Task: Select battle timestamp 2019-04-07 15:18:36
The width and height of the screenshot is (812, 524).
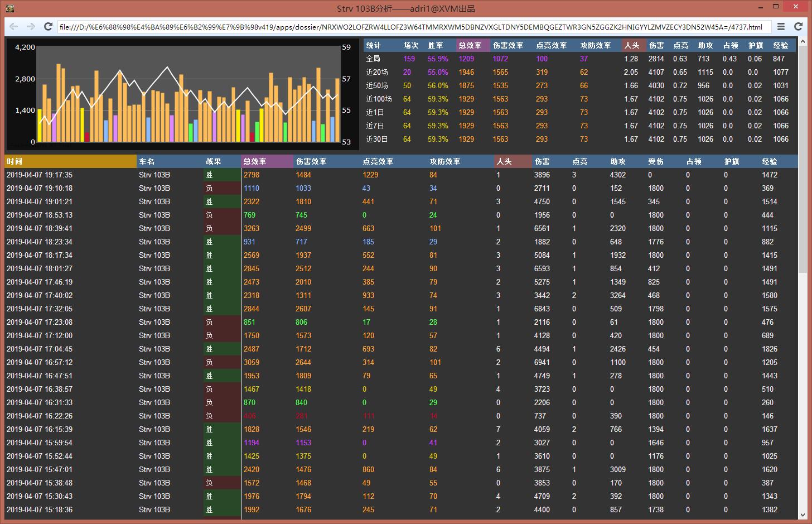Action: tap(40, 509)
